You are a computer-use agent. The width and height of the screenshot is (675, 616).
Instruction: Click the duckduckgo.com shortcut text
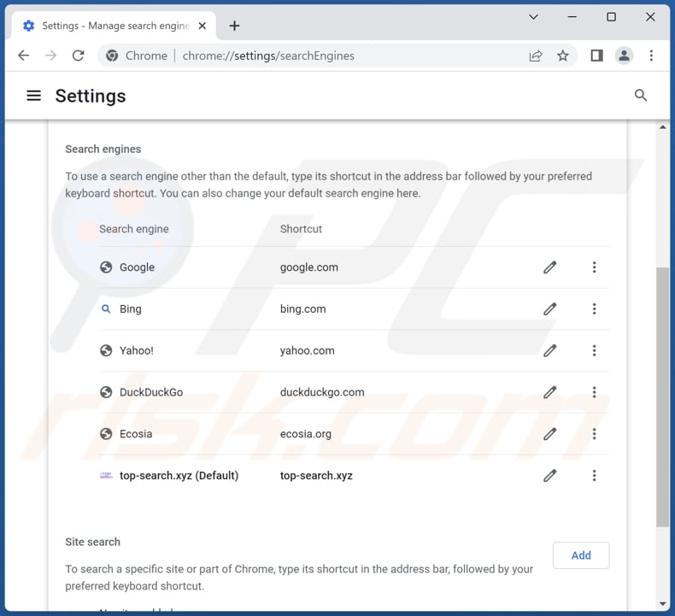pyautogui.click(x=322, y=392)
